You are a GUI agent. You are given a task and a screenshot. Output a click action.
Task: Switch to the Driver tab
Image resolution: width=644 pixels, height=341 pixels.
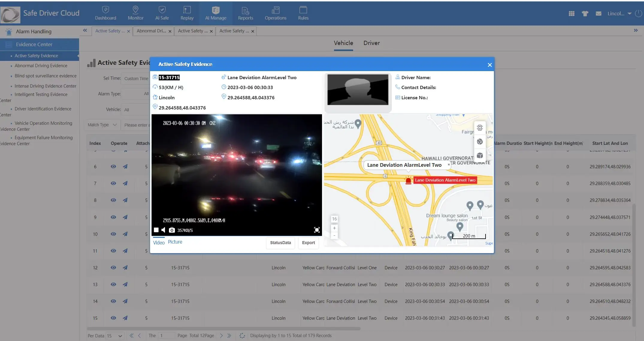pos(371,43)
